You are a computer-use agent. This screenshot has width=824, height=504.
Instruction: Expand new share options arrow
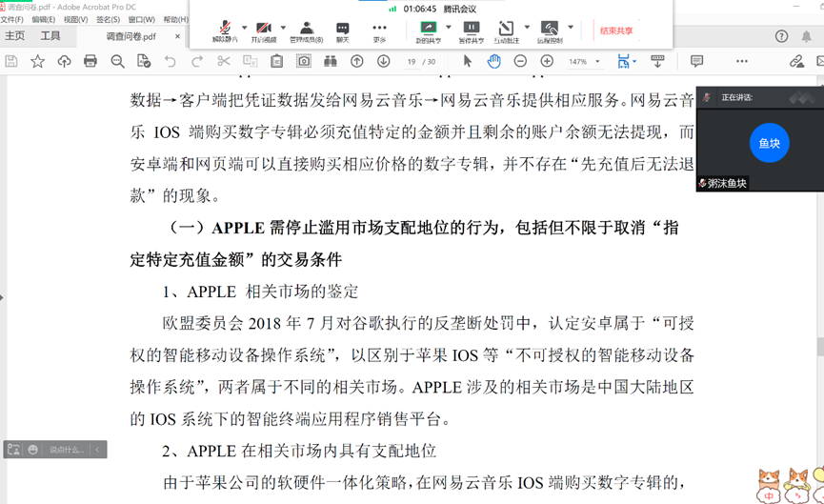tap(449, 28)
